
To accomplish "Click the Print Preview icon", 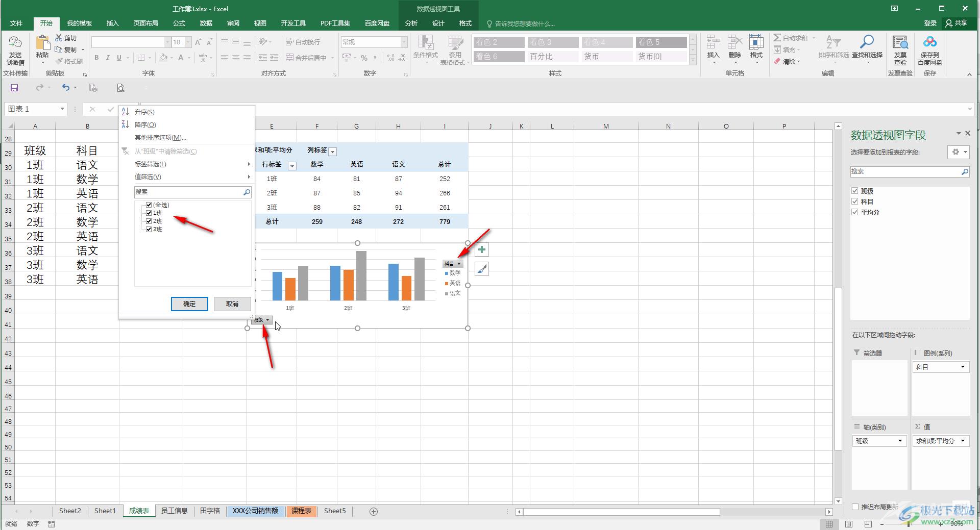I will point(120,88).
